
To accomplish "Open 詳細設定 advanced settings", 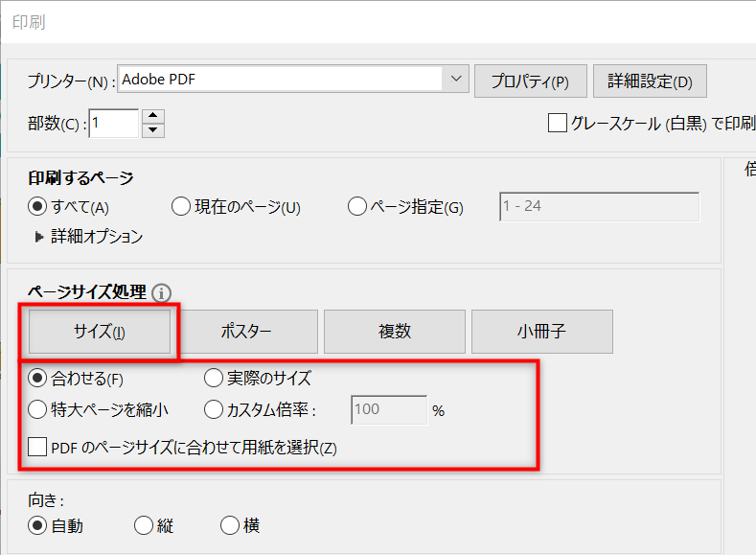I will point(650,81).
